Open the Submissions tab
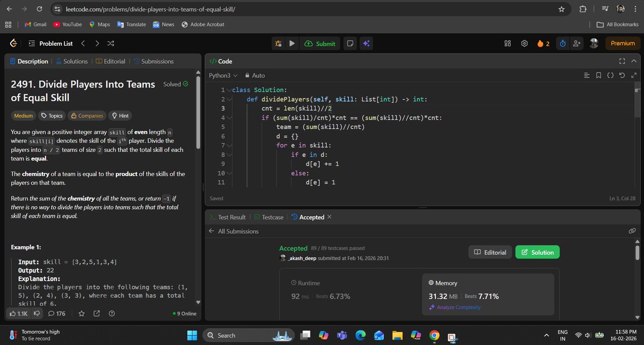Image resolution: width=644 pixels, height=345 pixels. 153,61
